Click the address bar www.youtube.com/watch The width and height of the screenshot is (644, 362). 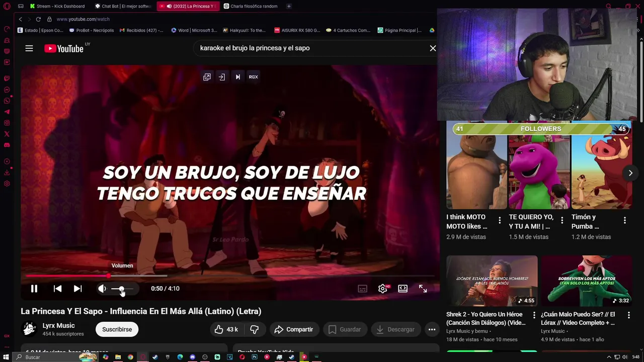(83, 19)
